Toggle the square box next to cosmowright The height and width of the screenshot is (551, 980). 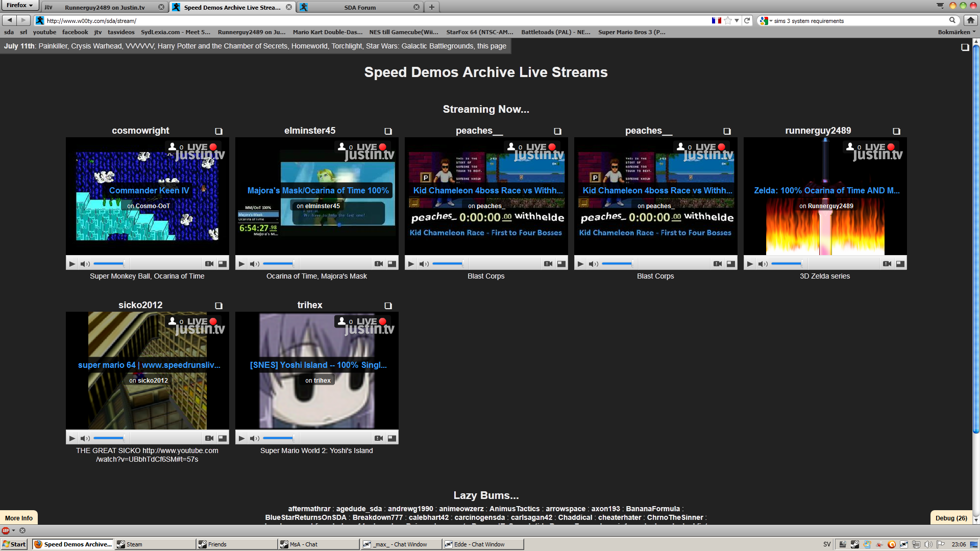[x=218, y=131]
